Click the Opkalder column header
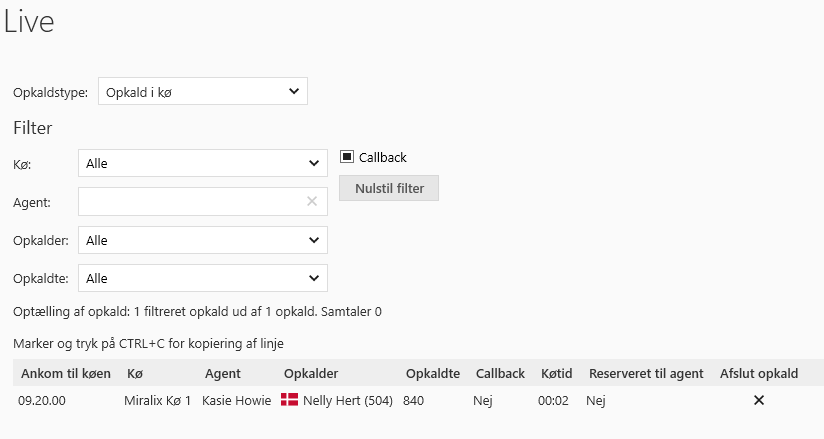Viewport: 824px width, 439px height. click(311, 374)
